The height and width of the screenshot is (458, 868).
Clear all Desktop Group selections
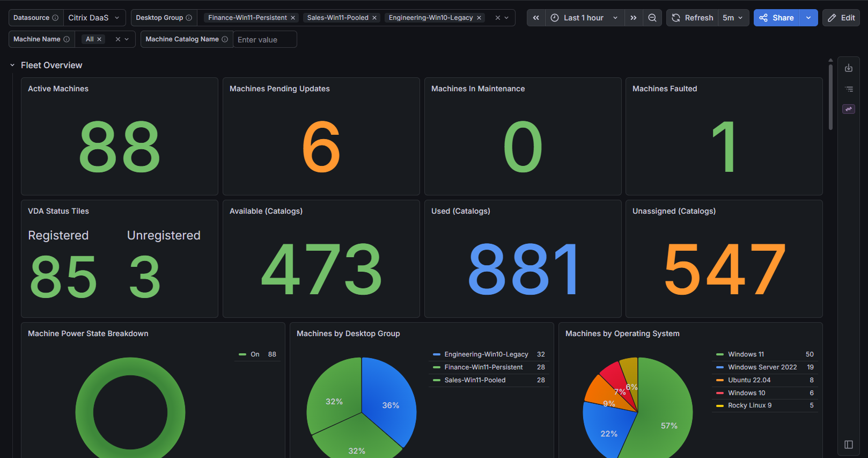pyautogui.click(x=498, y=18)
